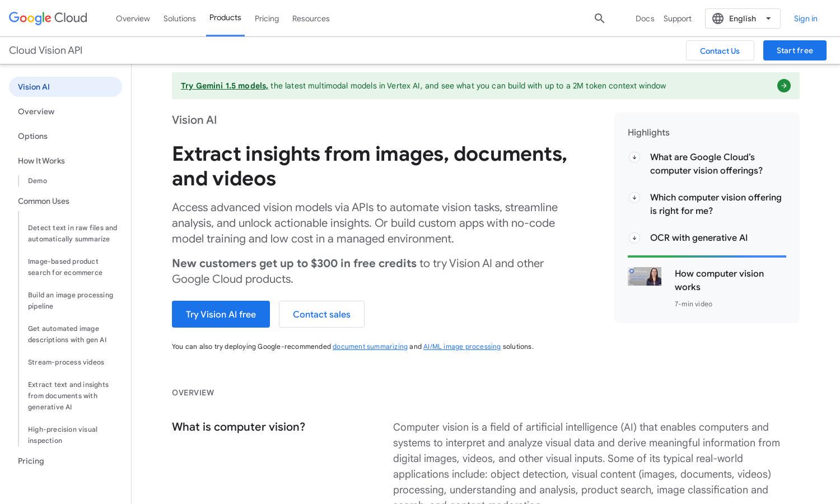Open Image-based product search for ecommerce
The image size is (840, 504).
tap(65, 267)
